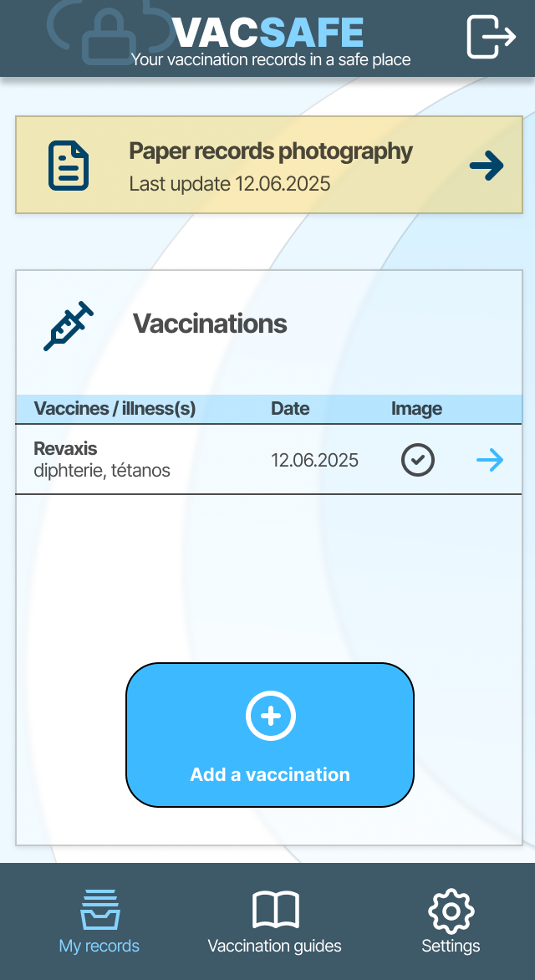
Task: Click the syringe icon beside Vaccinations
Action: [x=69, y=326]
